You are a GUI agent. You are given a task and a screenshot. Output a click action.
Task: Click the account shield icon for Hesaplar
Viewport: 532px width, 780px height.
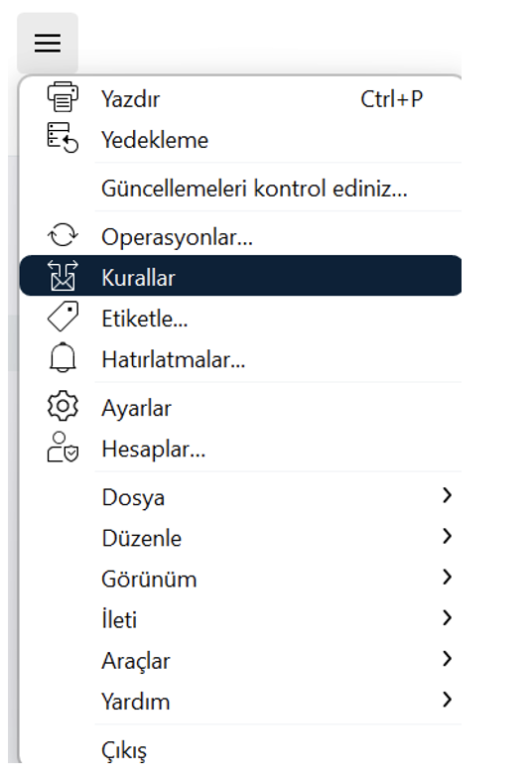[x=63, y=447]
